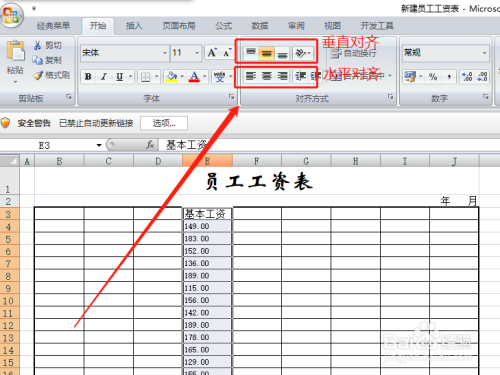Open the 数字 dialog launcher
Screen dimensions: 500x375
[486, 97]
